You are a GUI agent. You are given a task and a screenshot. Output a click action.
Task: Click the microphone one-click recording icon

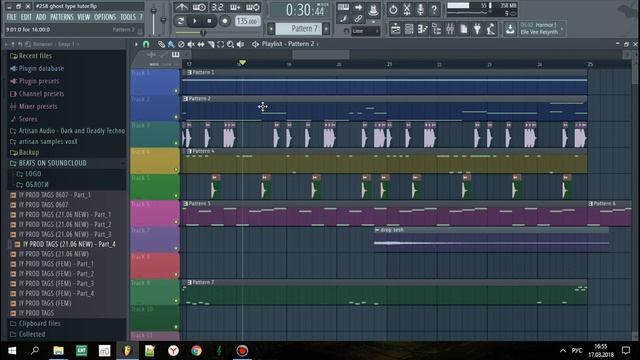(420, 9)
